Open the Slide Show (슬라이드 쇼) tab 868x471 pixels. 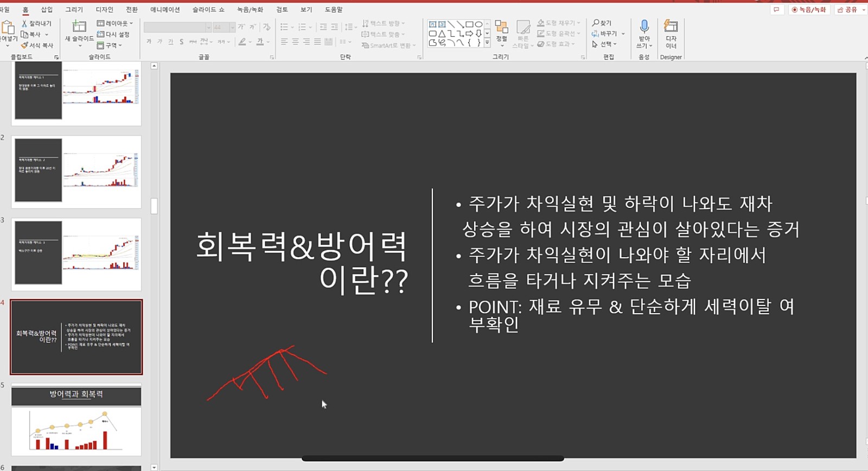(208, 10)
